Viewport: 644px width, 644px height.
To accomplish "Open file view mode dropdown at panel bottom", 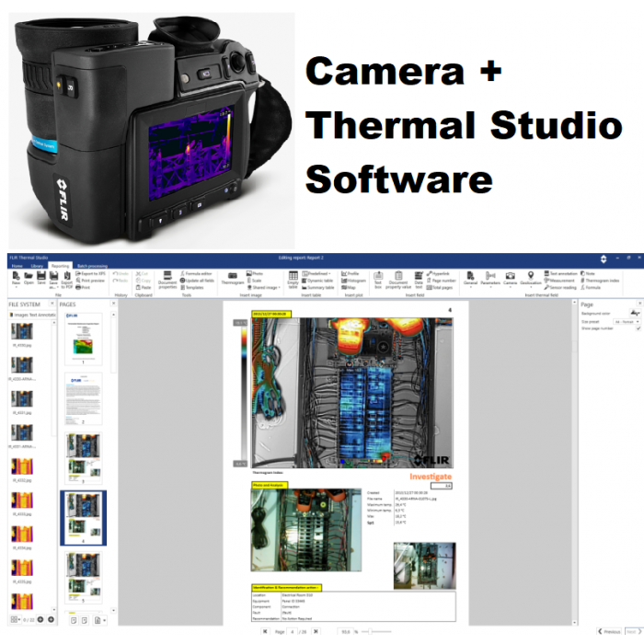I will 16,619.
